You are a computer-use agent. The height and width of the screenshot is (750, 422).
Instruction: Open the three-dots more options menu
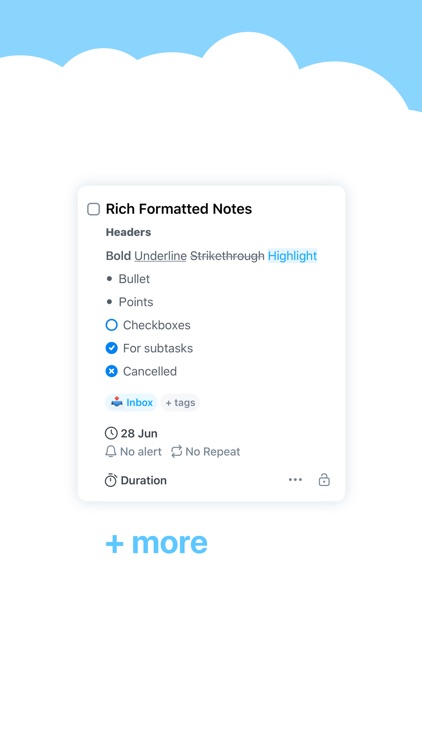(x=295, y=480)
